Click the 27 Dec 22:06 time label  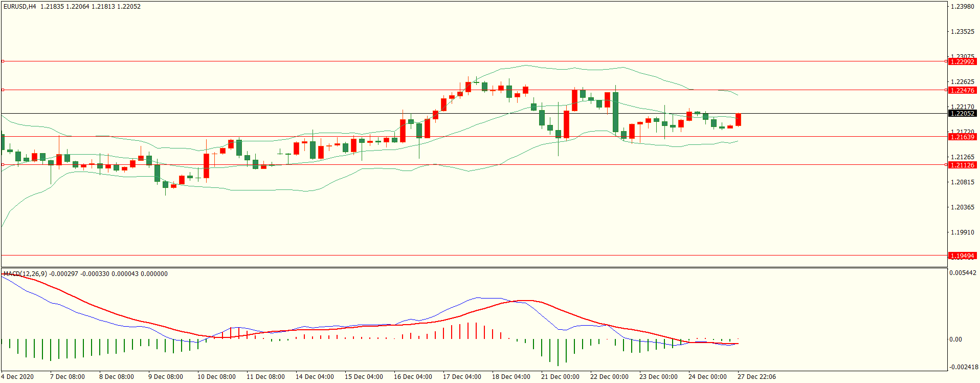coord(756,377)
